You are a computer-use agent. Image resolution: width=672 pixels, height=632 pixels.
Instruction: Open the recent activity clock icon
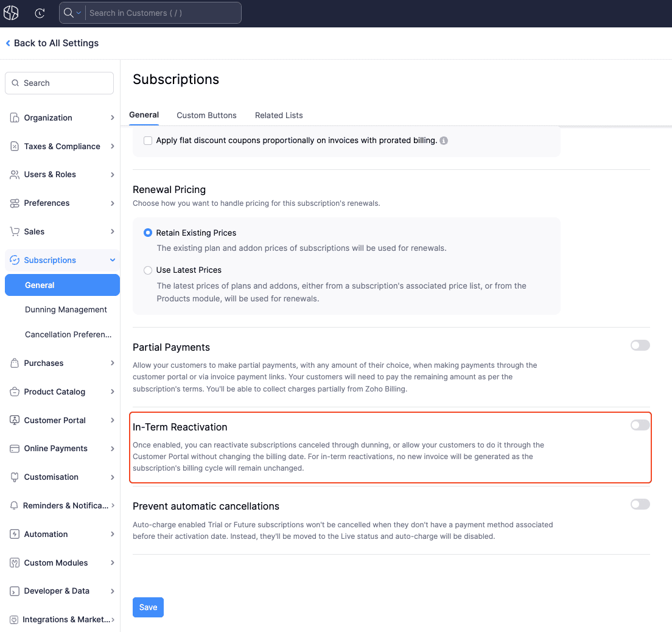[40, 13]
